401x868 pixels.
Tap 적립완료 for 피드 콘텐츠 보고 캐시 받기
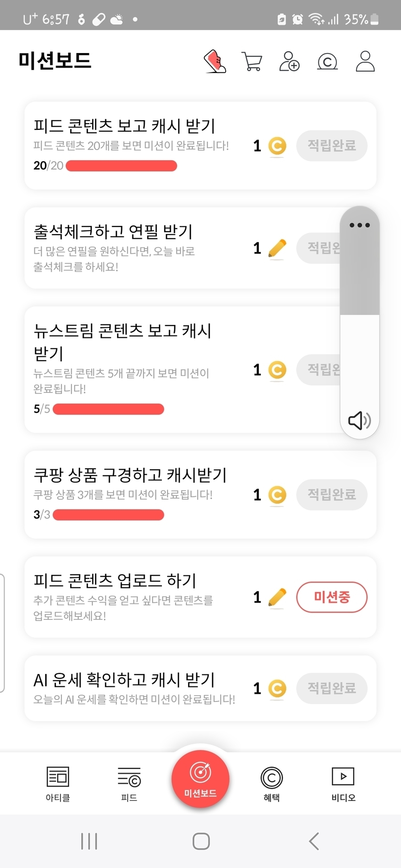tap(331, 145)
